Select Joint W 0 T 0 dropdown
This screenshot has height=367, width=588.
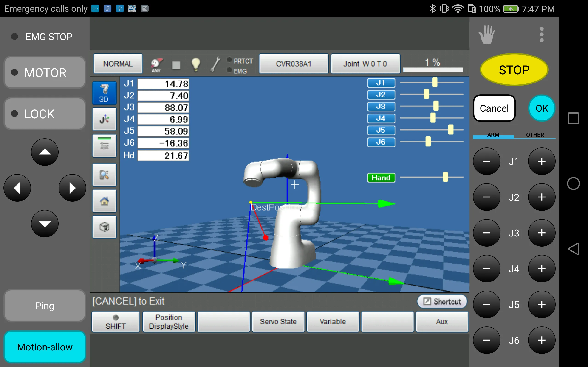point(366,64)
